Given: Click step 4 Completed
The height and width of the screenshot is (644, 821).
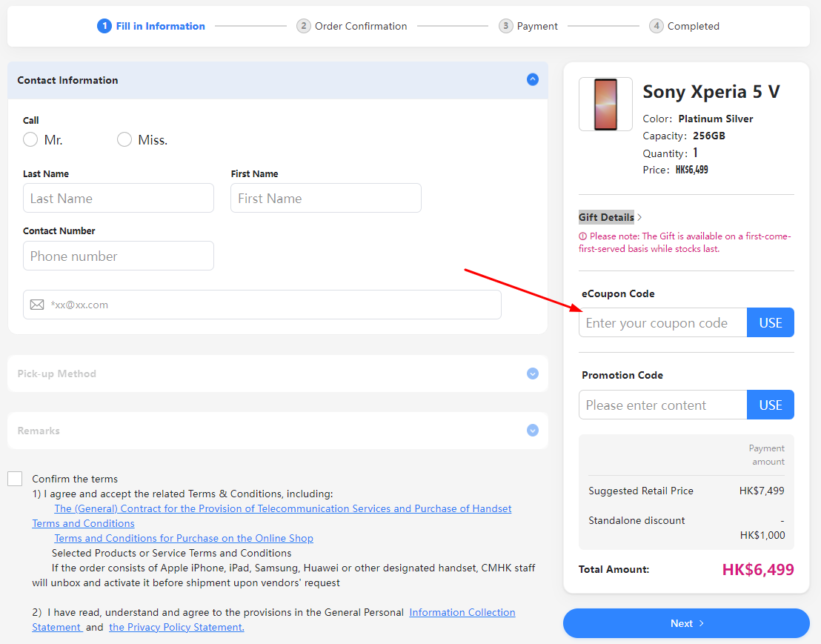Looking at the screenshot, I should tap(684, 26).
